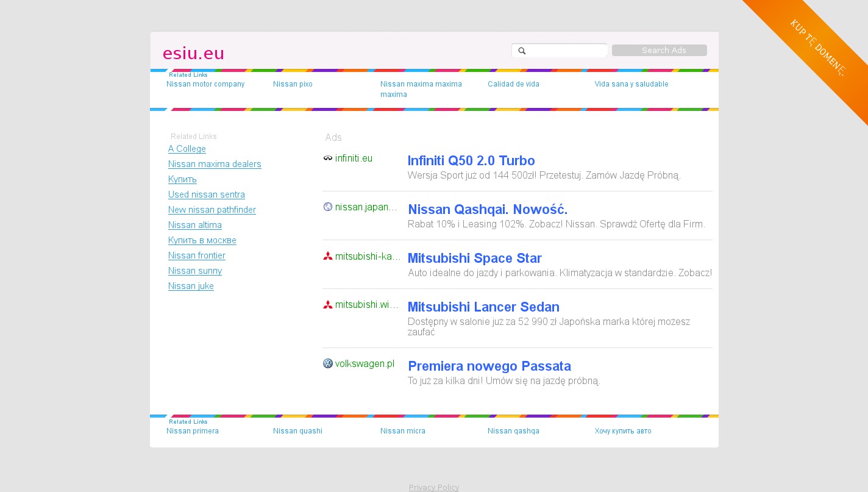The image size is (868, 492).
Task: Open the Premiera nowego Passata ad
Action: pos(489,366)
